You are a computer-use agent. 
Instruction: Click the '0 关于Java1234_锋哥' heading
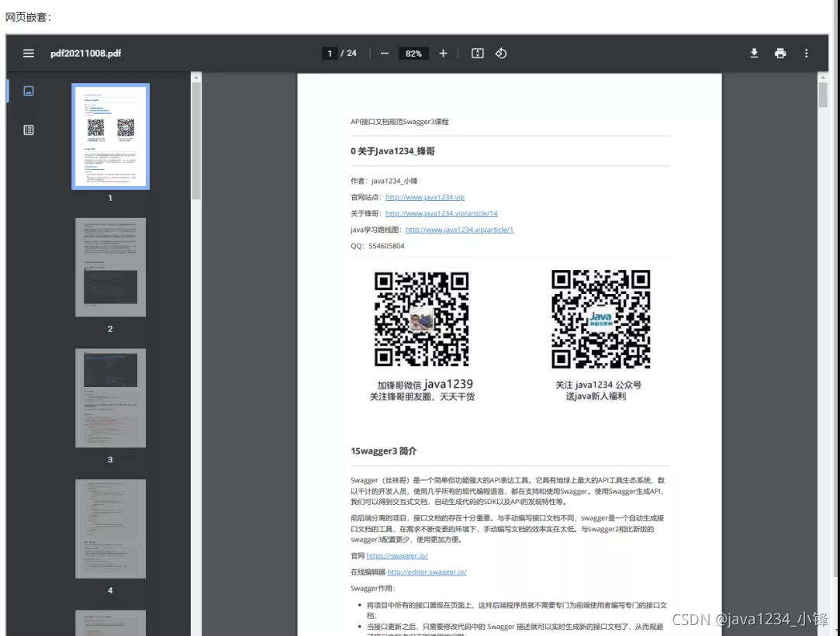pos(392,151)
